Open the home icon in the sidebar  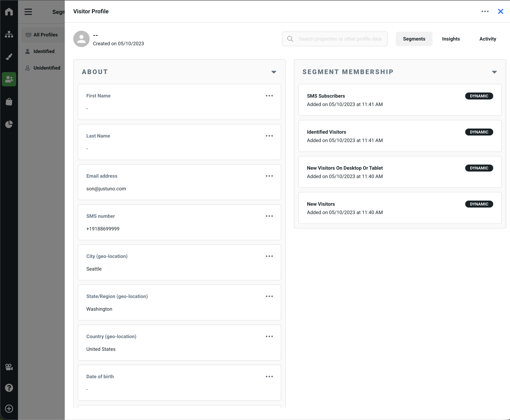click(9, 12)
